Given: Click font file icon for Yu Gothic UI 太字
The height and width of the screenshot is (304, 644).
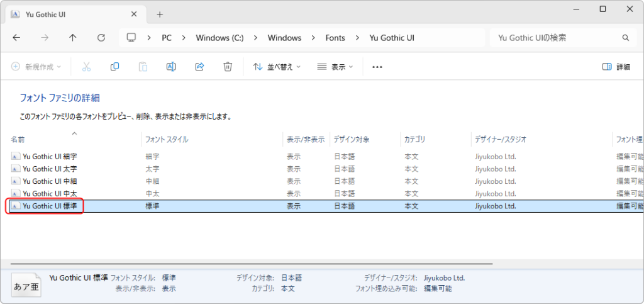Looking at the screenshot, I should click(16, 169).
